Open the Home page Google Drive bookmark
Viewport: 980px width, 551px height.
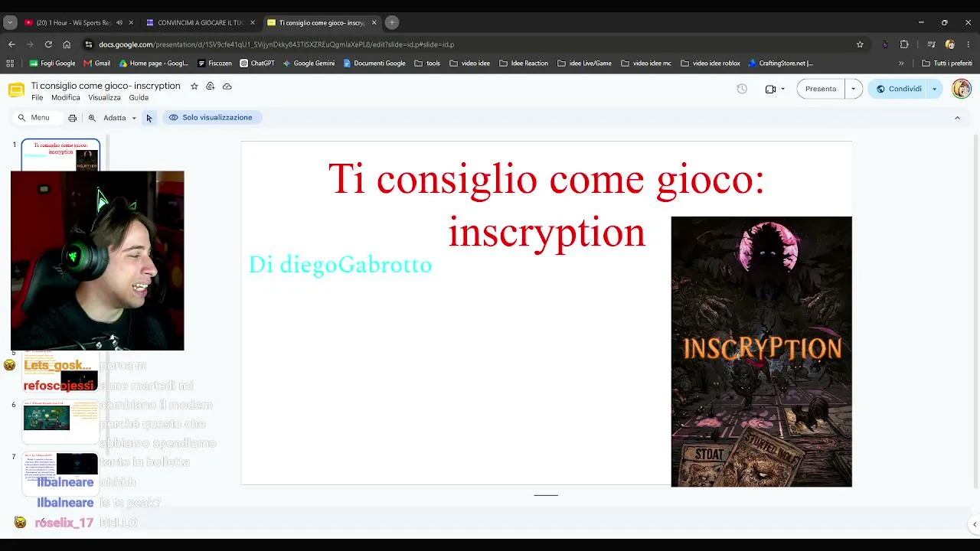[154, 64]
